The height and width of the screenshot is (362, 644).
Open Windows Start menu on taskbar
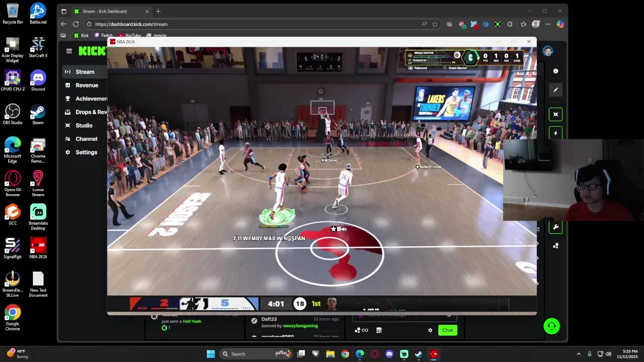(x=211, y=354)
